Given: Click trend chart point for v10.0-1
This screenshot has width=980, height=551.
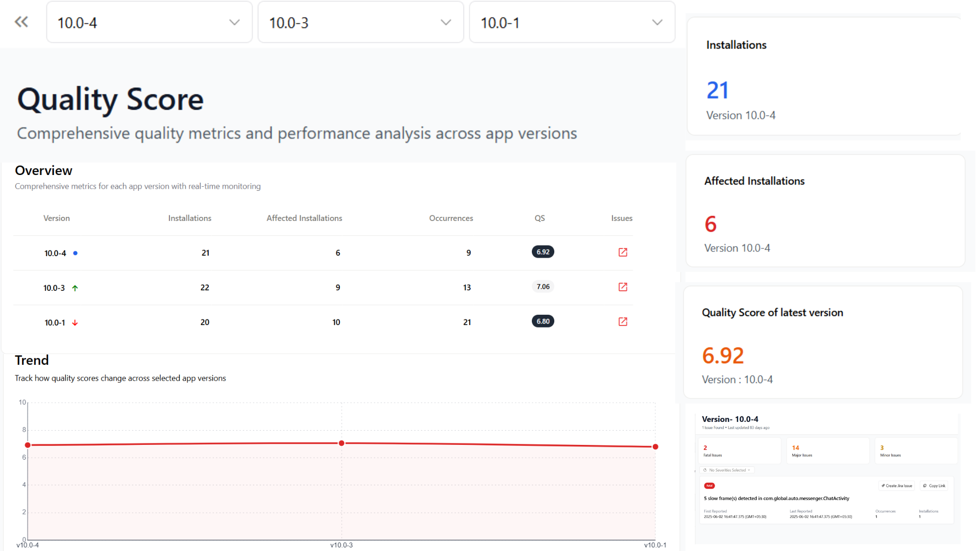Looking at the screenshot, I should (x=655, y=447).
